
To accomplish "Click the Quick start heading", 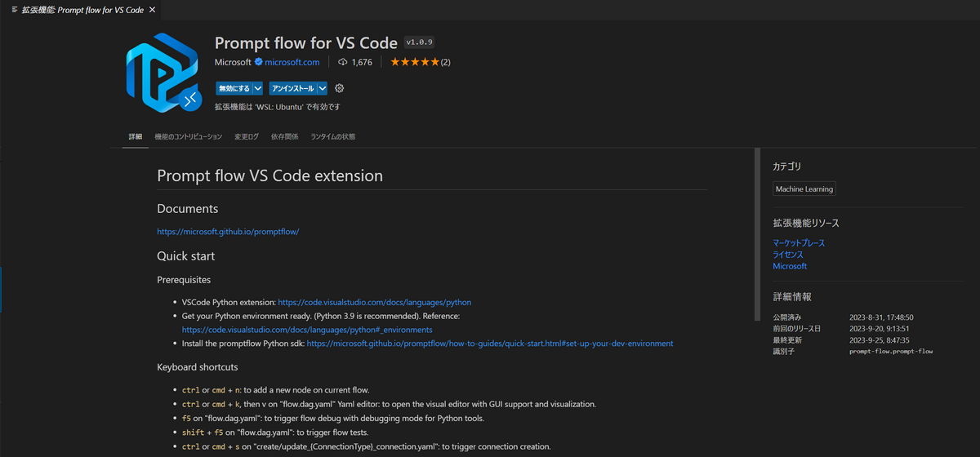I will pos(185,255).
